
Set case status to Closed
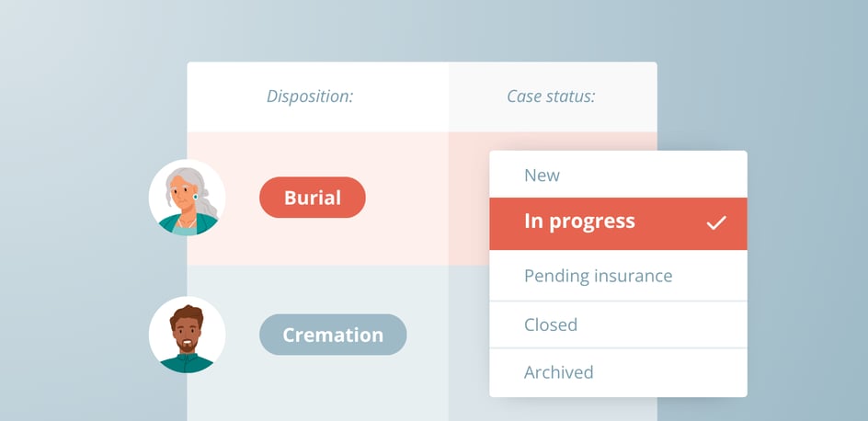click(551, 324)
